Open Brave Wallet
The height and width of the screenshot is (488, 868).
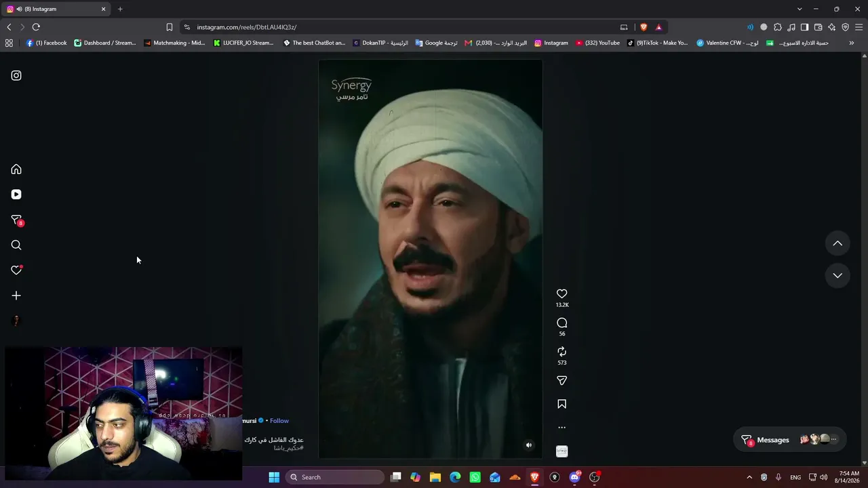click(x=818, y=27)
